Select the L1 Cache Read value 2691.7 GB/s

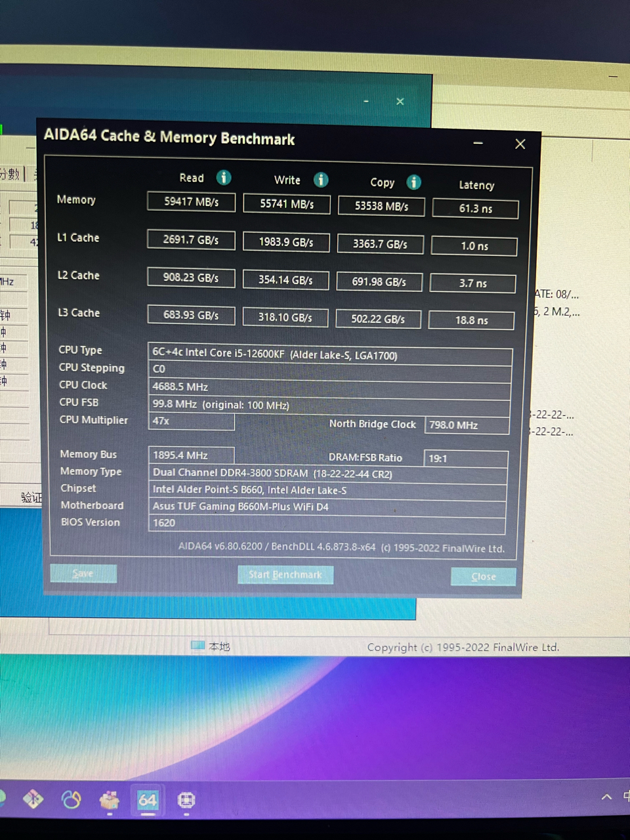tap(191, 240)
